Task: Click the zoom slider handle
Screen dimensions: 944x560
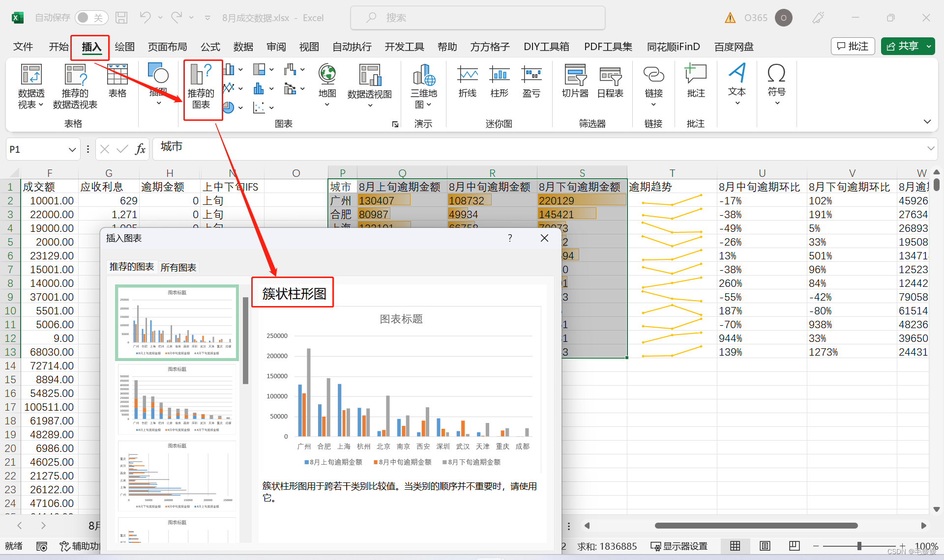Action: (859, 546)
